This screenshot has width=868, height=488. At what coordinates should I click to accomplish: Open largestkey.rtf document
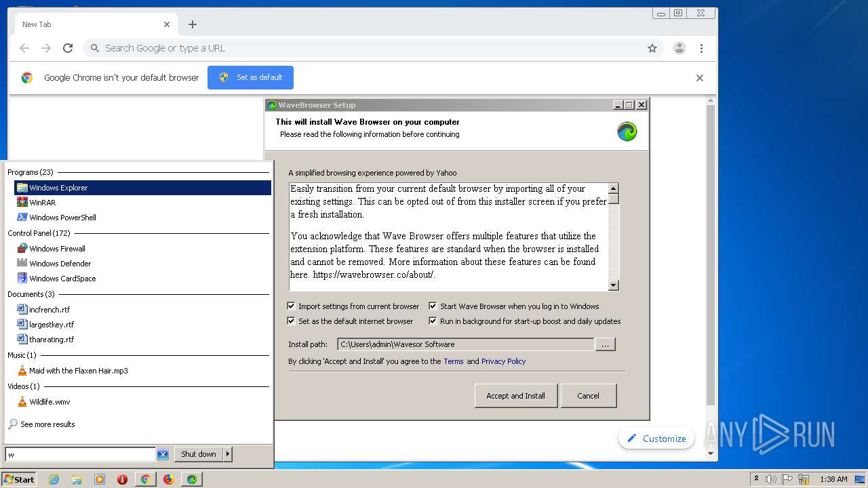(x=142, y=325)
